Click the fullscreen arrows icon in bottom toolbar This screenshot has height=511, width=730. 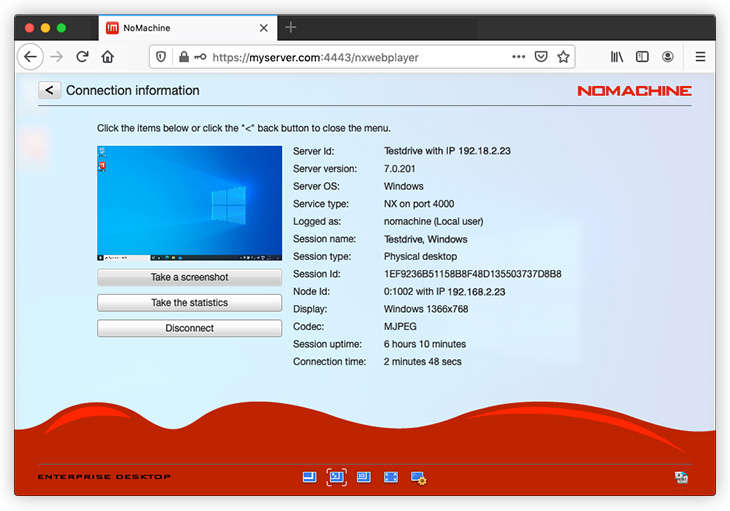click(x=391, y=478)
